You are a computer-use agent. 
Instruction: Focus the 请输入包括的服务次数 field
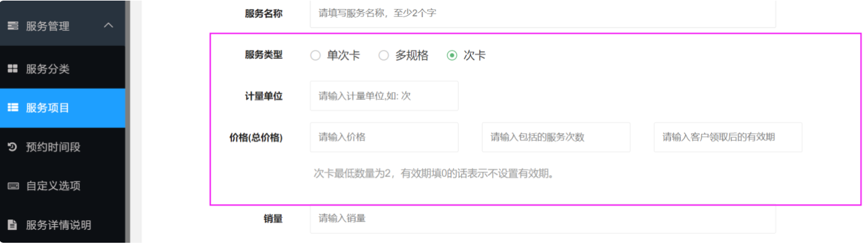click(x=556, y=137)
